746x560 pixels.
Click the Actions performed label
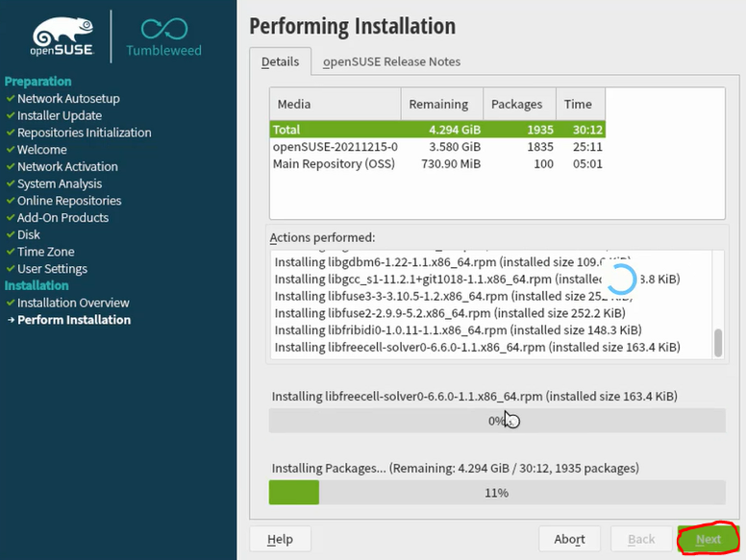pyautogui.click(x=323, y=237)
